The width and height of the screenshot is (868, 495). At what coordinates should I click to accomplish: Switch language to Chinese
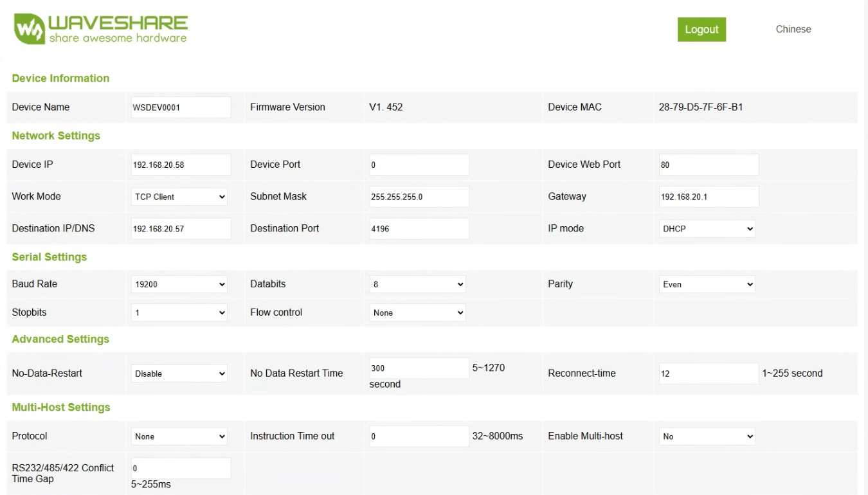(x=793, y=29)
